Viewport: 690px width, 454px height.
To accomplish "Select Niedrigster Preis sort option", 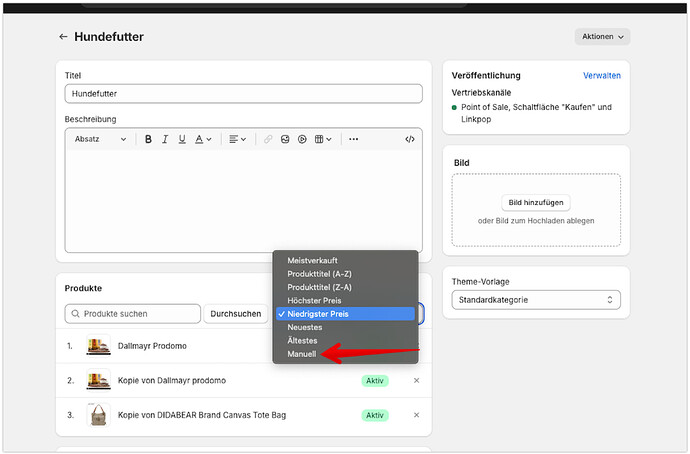I will pos(345,314).
